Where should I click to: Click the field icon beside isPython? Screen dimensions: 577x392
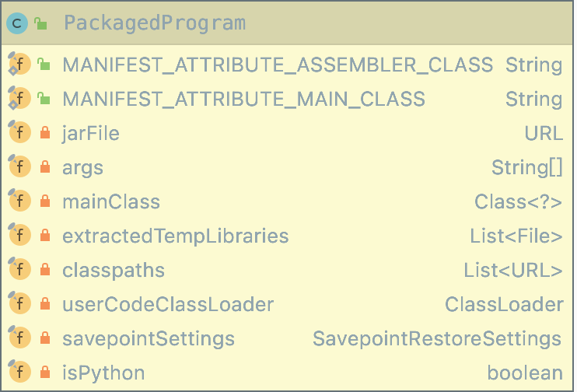[x=19, y=371]
